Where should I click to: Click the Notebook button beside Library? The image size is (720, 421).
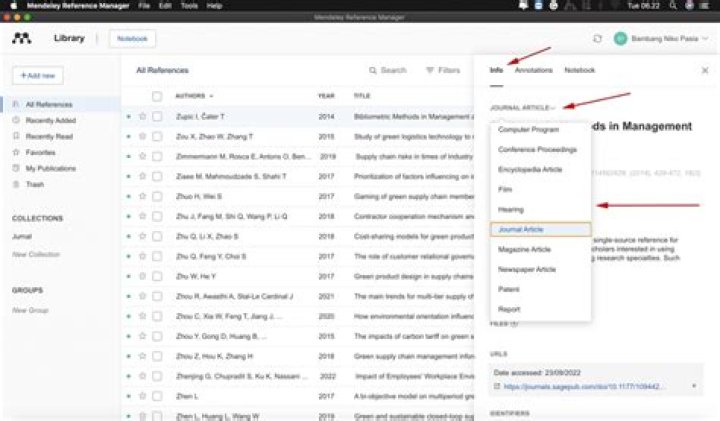tap(132, 39)
